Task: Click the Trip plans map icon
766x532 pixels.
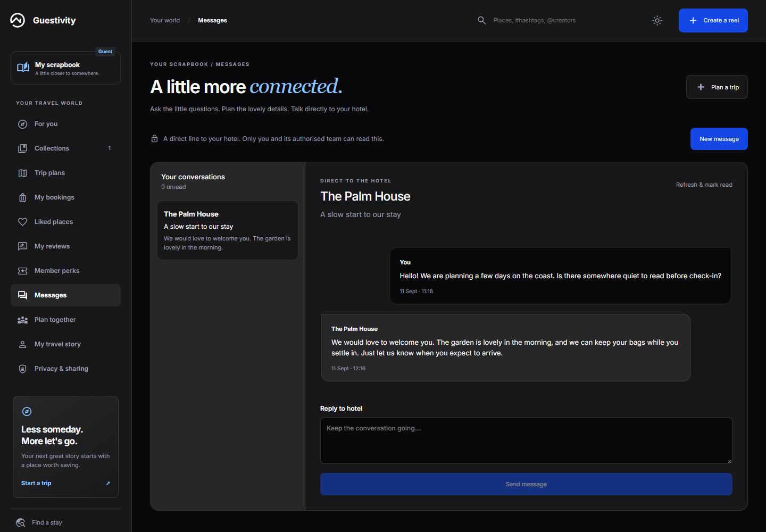Action: (22, 173)
